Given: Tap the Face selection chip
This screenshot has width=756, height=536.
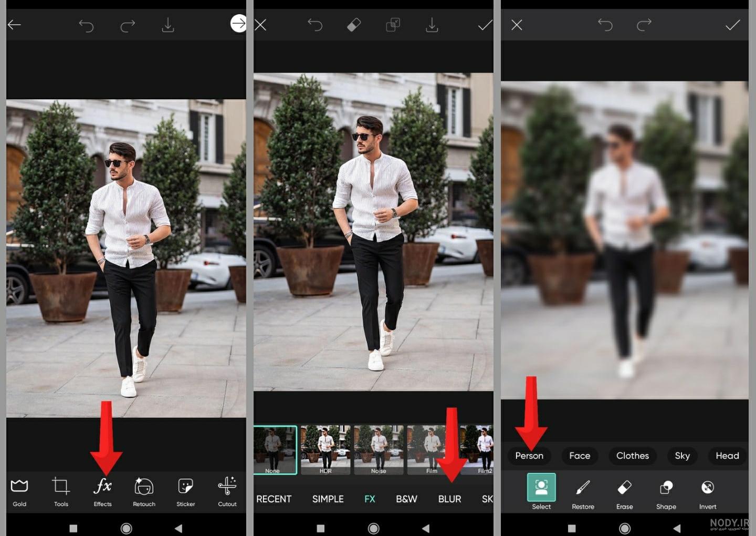Looking at the screenshot, I should [580, 456].
